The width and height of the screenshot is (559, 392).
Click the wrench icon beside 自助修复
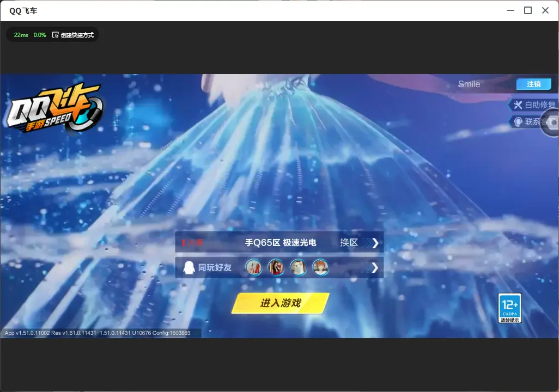pos(518,105)
